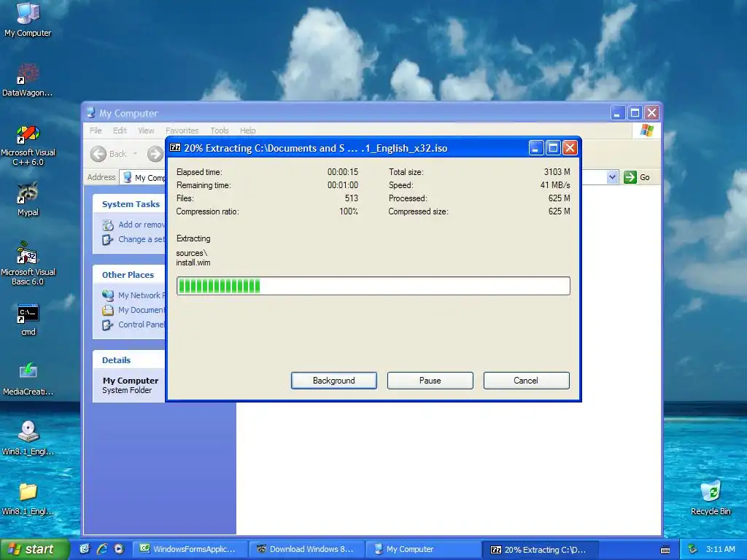The width and height of the screenshot is (747, 560).
Task: Launch Mypal browser desktop icon
Action: coord(28,199)
